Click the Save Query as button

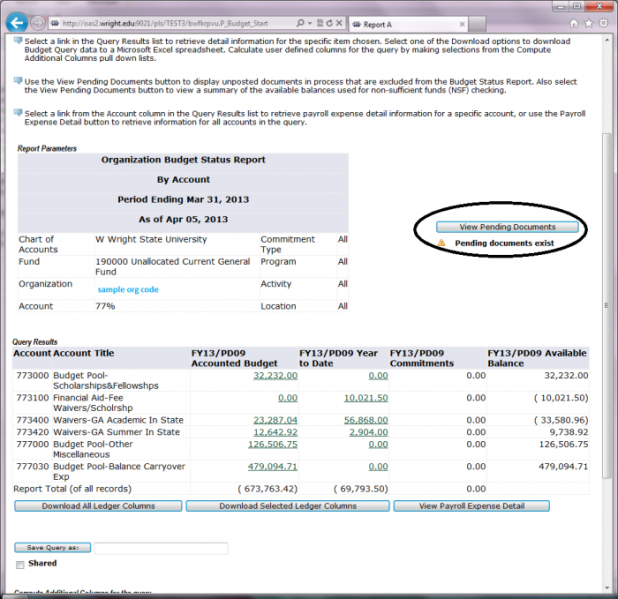pyautogui.click(x=53, y=547)
